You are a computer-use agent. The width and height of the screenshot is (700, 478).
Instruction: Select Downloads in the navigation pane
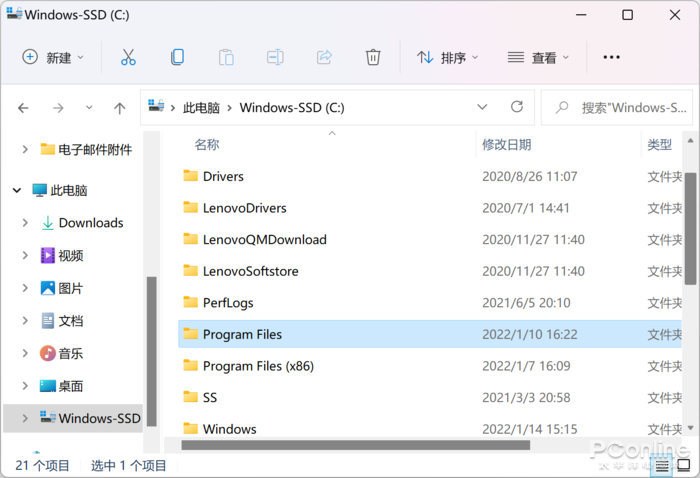pos(90,223)
